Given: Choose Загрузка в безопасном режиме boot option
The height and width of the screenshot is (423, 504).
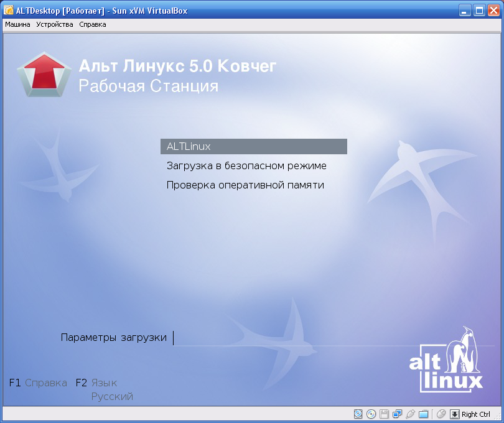Looking at the screenshot, I should (246, 166).
